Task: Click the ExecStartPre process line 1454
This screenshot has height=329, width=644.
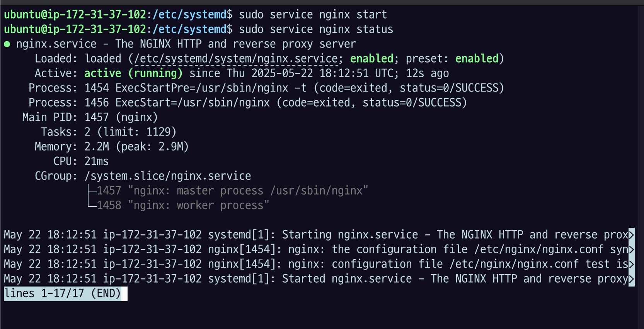Action: (x=266, y=88)
